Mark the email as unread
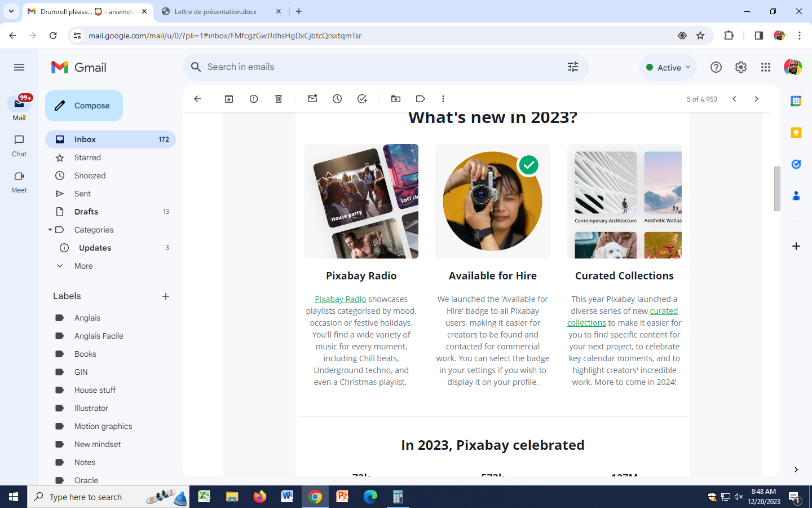The height and width of the screenshot is (508, 812). pos(312,99)
